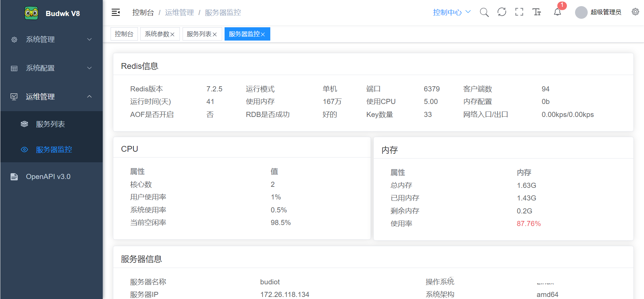Switch to the 控制台 tab

coord(124,34)
